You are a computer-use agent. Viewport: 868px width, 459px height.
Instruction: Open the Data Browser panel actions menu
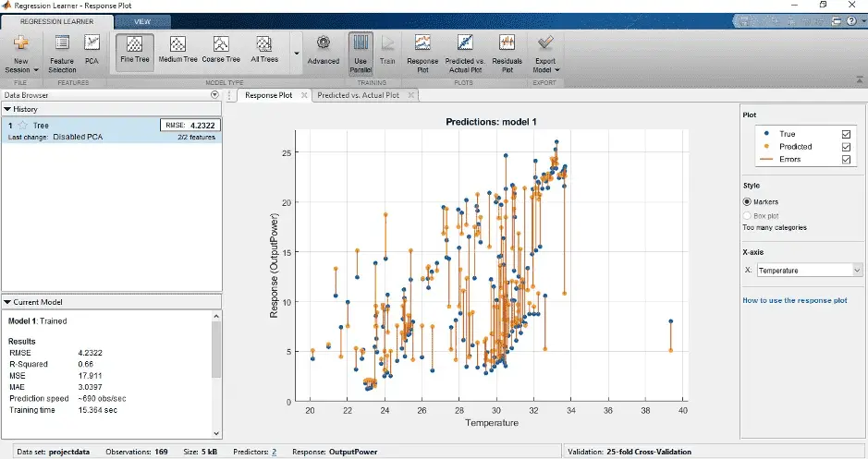214,95
